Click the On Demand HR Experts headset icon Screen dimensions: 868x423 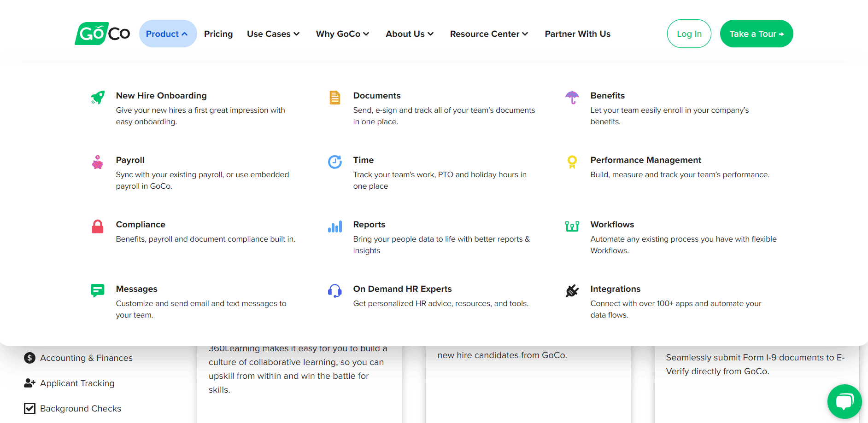point(335,291)
